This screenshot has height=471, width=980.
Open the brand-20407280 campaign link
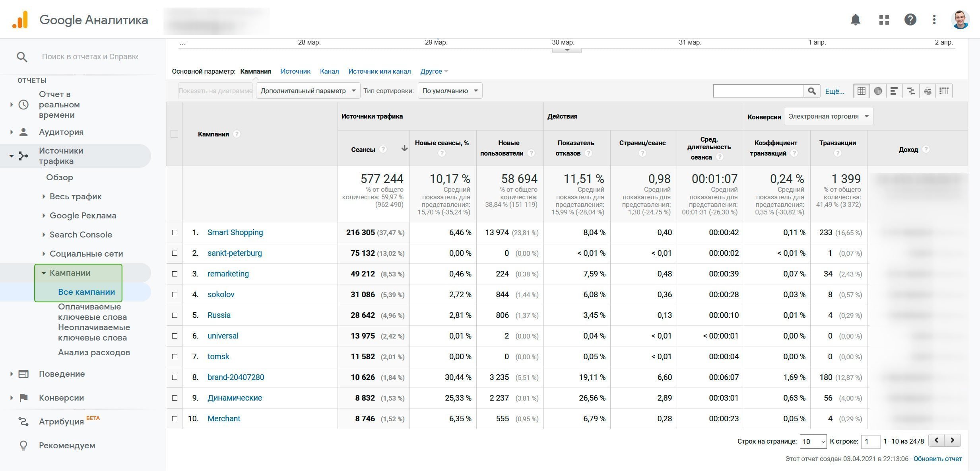click(x=235, y=377)
